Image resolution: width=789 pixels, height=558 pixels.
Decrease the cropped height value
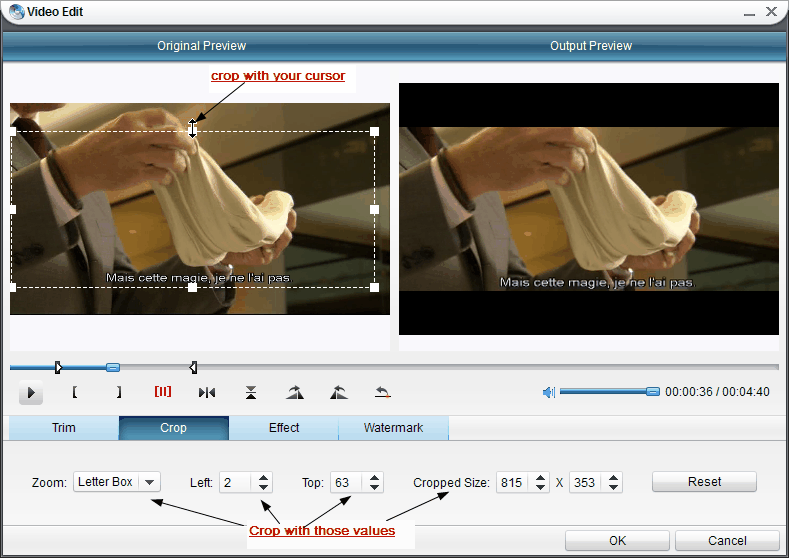pos(613,488)
